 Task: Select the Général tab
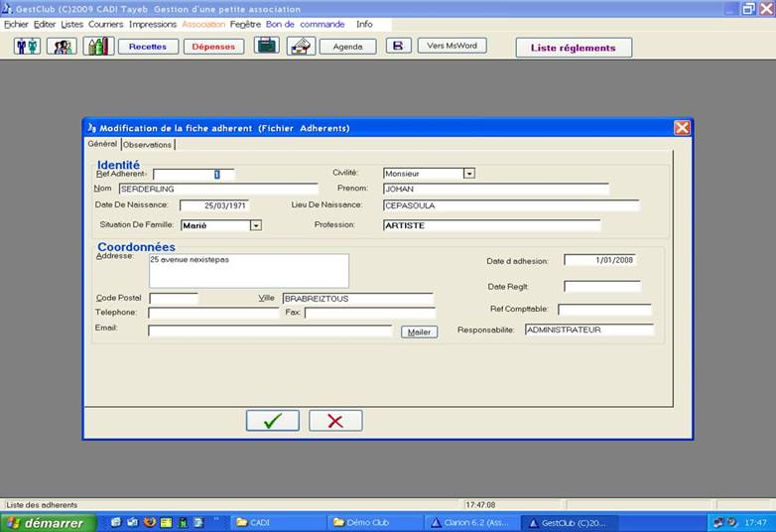[102, 144]
